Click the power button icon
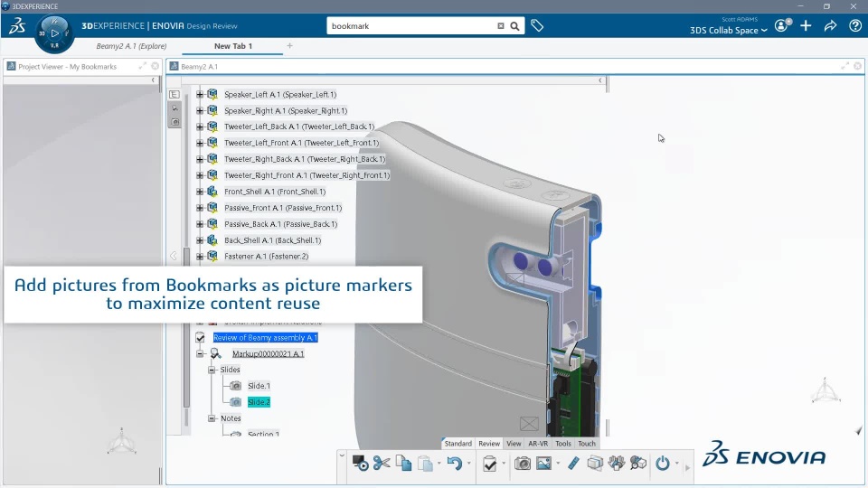The height and width of the screenshot is (488, 868). [x=663, y=463]
